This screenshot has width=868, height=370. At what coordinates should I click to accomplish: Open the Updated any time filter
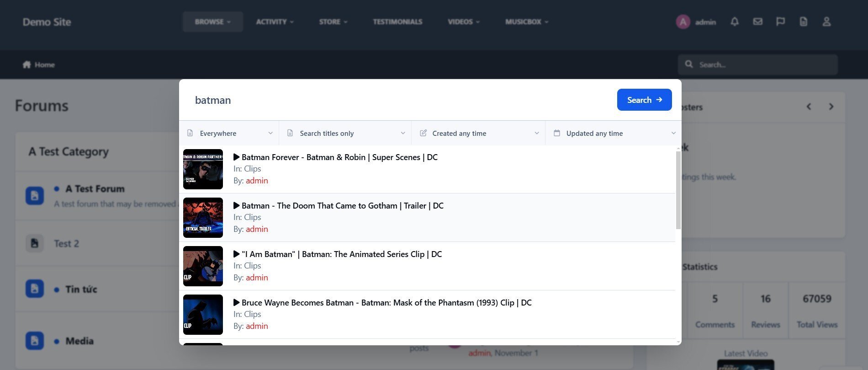tap(614, 133)
